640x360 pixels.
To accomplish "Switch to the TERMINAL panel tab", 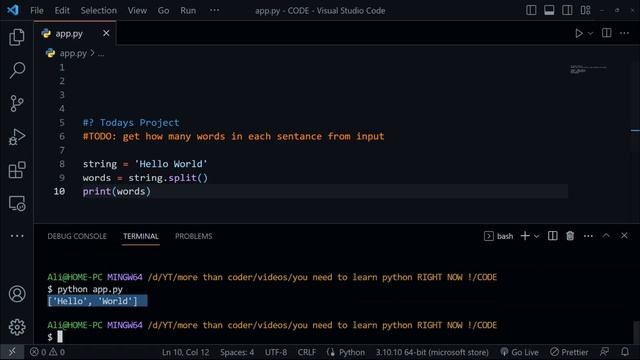I will point(141,236).
